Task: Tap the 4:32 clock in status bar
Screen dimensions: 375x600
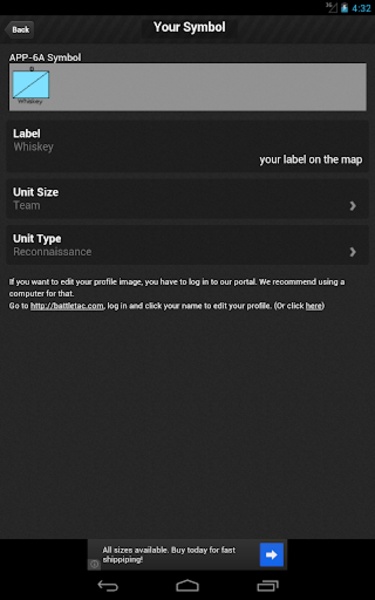Action: (x=362, y=8)
